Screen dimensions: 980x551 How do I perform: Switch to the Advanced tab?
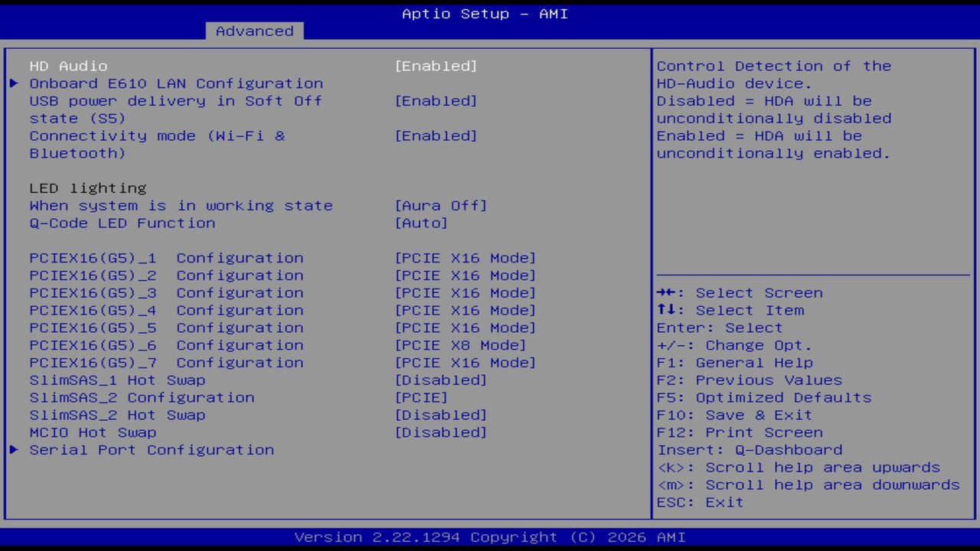coord(253,31)
